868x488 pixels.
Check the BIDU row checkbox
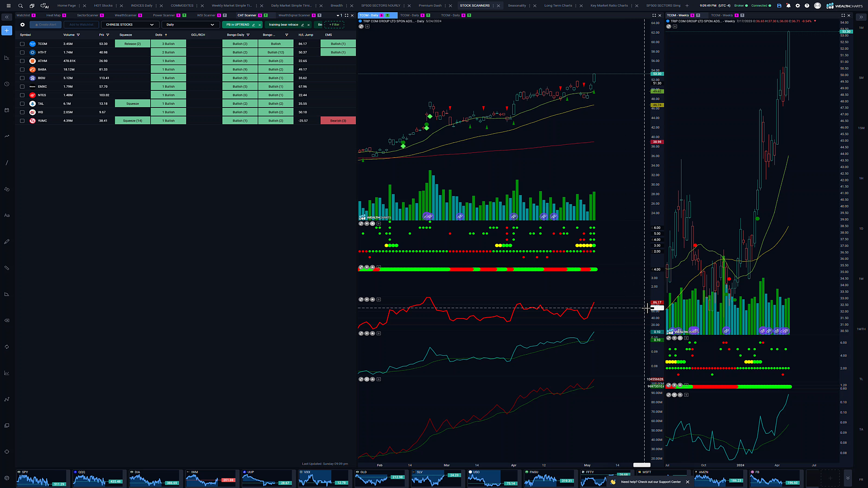pyautogui.click(x=22, y=78)
